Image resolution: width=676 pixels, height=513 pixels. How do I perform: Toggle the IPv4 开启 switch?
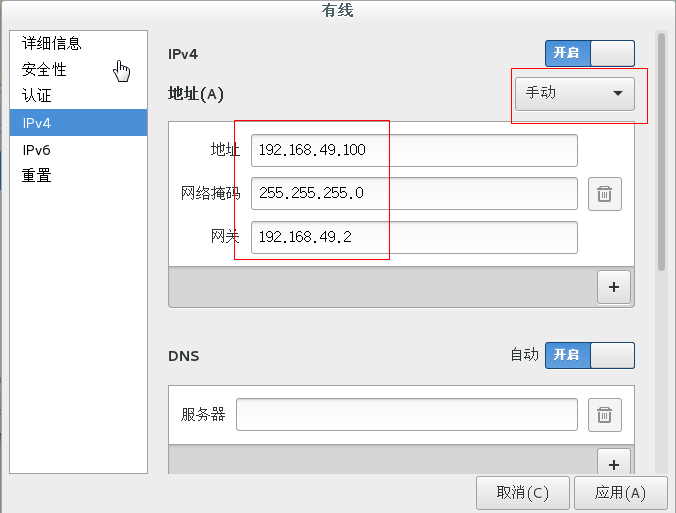(590, 53)
